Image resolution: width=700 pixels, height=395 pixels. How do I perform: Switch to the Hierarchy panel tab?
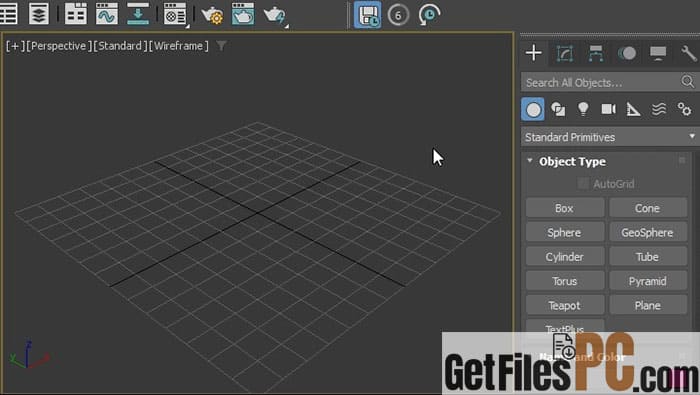click(x=596, y=54)
